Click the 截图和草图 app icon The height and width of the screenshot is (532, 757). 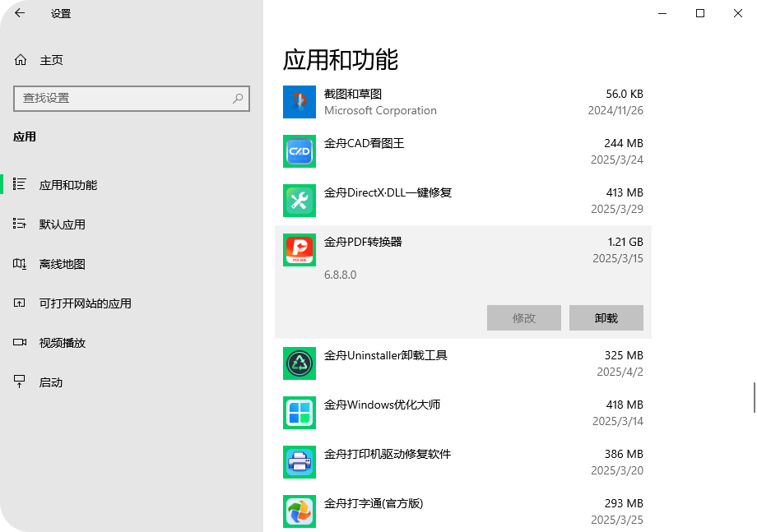300,102
